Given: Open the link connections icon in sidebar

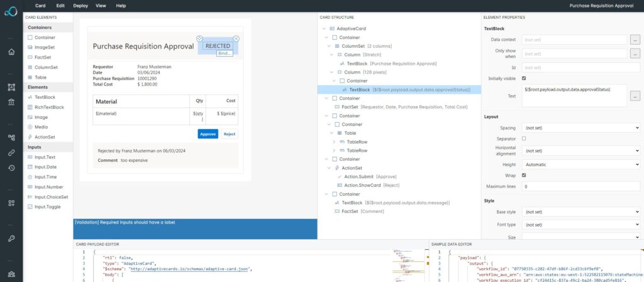Looking at the screenshot, I should (11, 153).
